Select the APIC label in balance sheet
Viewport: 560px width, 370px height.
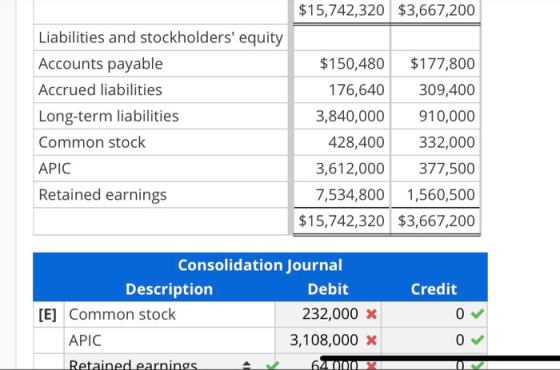point(55,169)
